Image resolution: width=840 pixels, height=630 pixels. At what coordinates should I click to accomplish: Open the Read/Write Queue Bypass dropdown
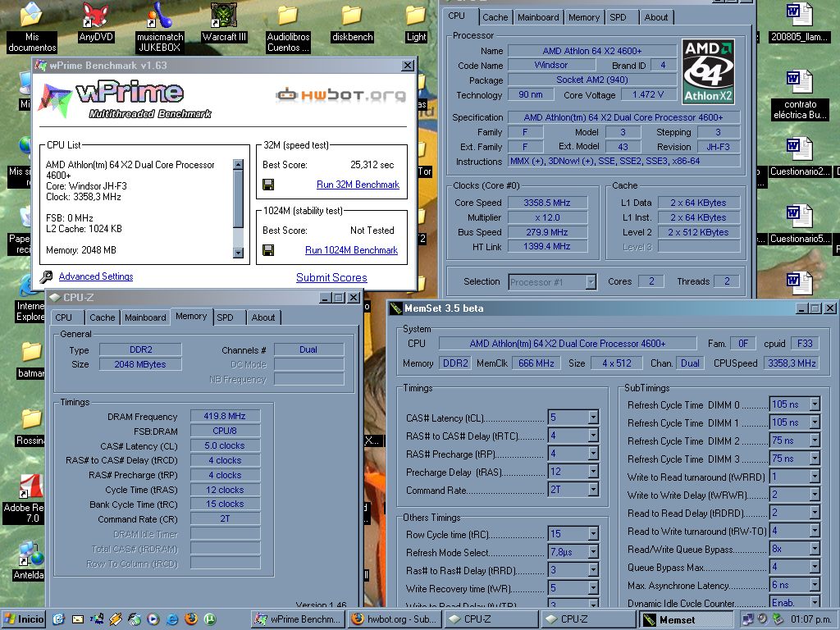click(x=815, y=549)
